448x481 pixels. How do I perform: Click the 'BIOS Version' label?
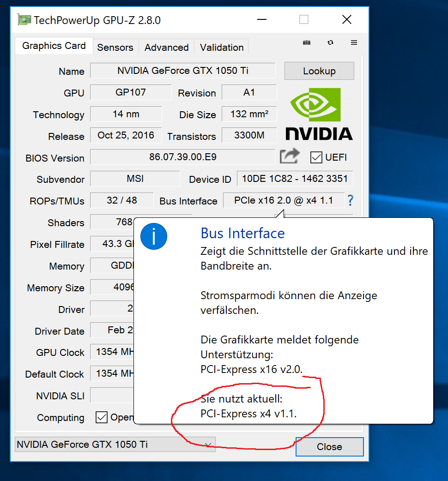click(x=55, y=158)
